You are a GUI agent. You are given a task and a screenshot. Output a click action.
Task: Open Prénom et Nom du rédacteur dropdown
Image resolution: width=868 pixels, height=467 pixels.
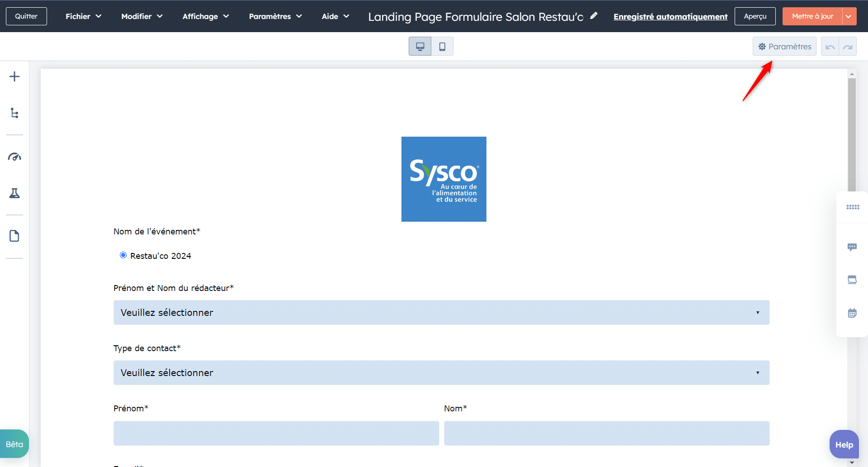pyautogui.click(x=441, y=313)
